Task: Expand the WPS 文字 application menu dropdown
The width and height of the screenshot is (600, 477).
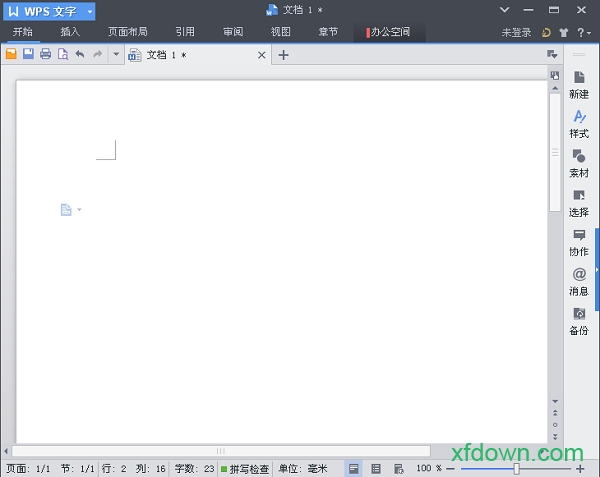Action: (x=90, y=11)
